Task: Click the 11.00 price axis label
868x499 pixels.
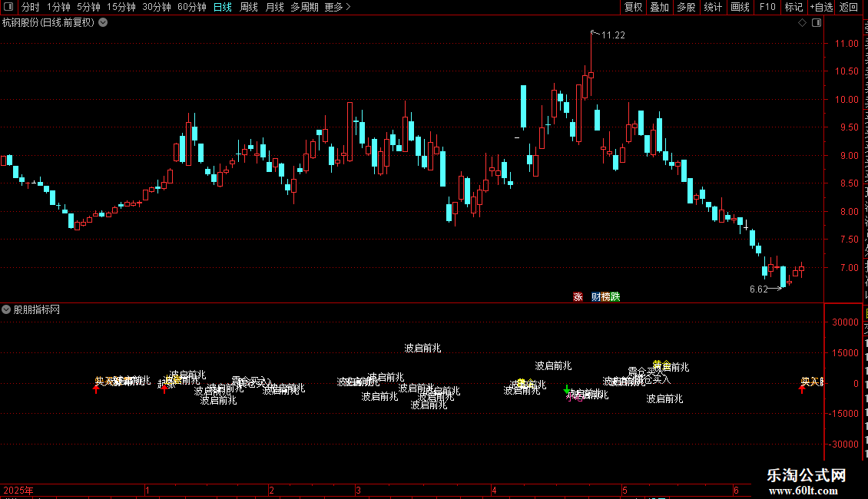Action: 846,44
